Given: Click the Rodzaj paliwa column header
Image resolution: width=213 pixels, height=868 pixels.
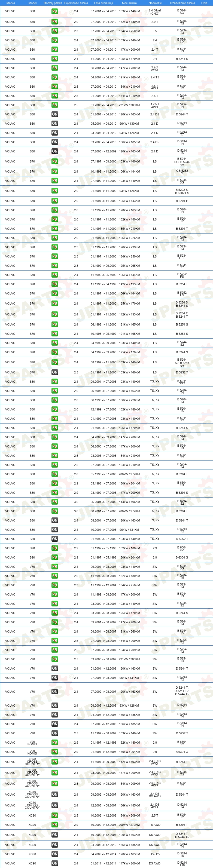Looking at the screenshot, I should coord(53,3).
